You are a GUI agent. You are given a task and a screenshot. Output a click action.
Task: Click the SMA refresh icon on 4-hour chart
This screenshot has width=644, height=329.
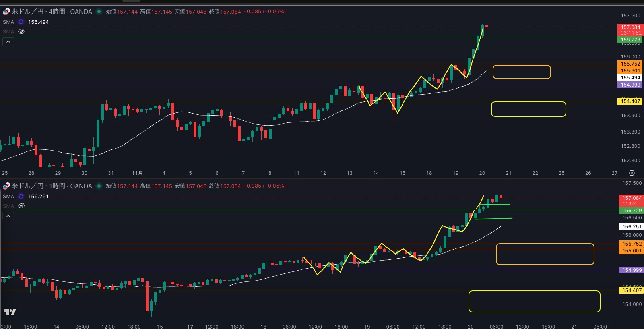(21, 22)
